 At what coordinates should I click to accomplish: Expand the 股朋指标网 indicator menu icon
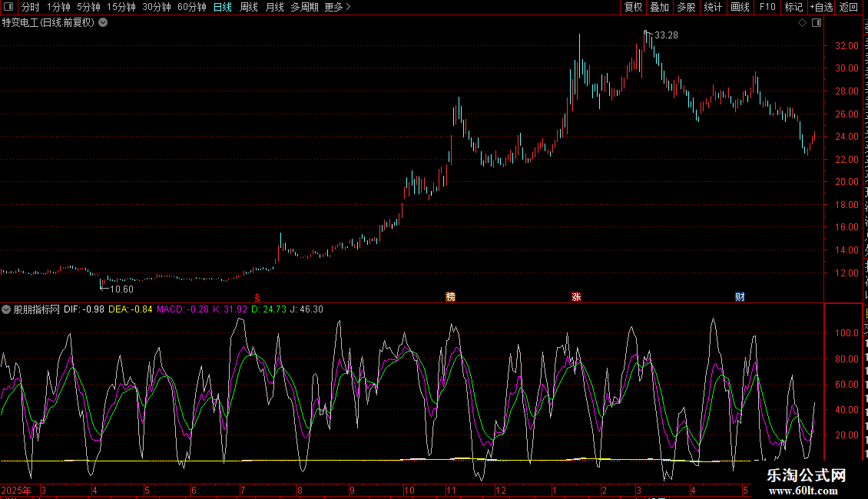(x=6, y=309)
